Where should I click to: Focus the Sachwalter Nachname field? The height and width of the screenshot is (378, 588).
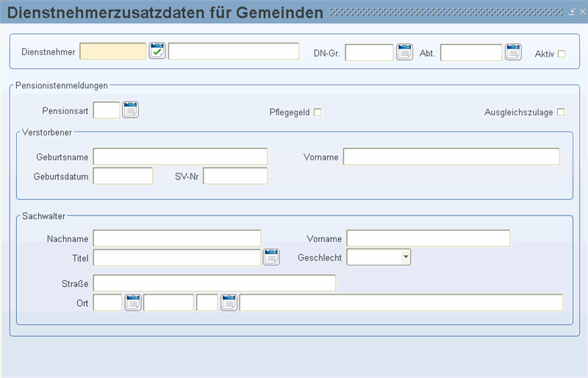pyautogui.click(x=177, y=238)
